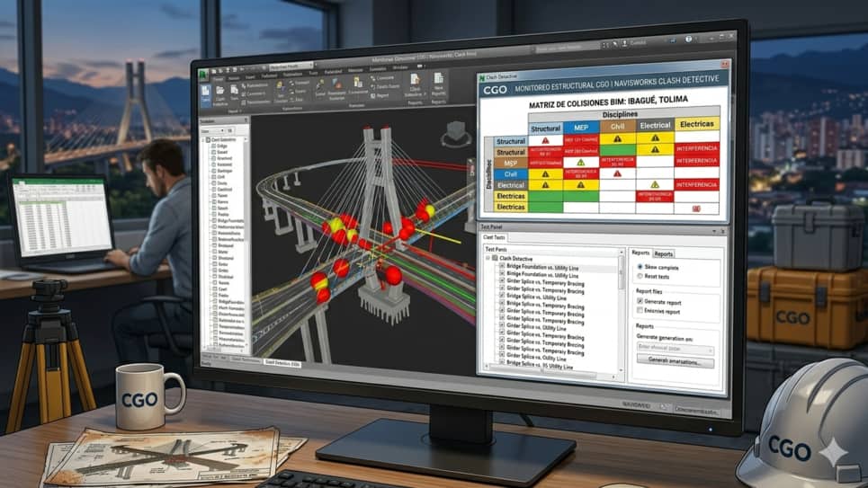Toggle the Generate report checkbox
This screenshot has height=488, width=868.
pyautogui.click(x=640, y=302)
